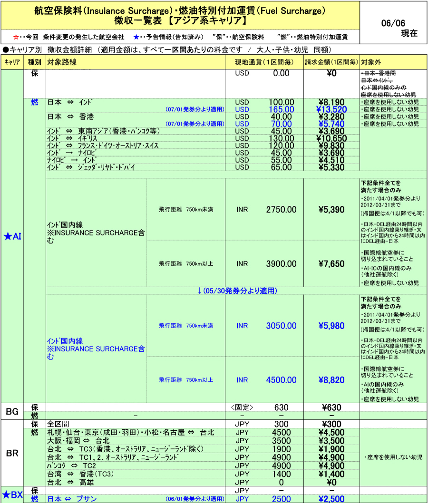Image resolution: width=428 pixels, height=504 pixels.
Task: Select the ナイロビ → インド route
Action: tap(71, 160)
